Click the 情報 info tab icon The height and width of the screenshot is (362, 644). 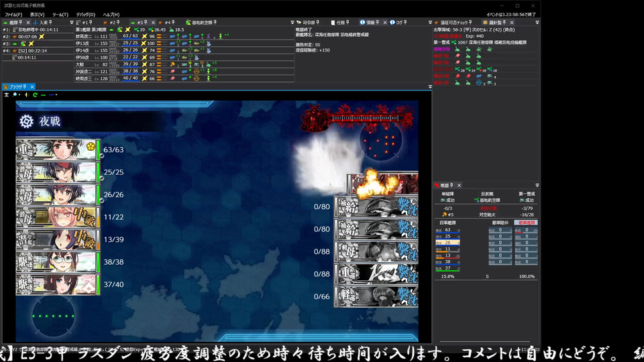(362, 23)
